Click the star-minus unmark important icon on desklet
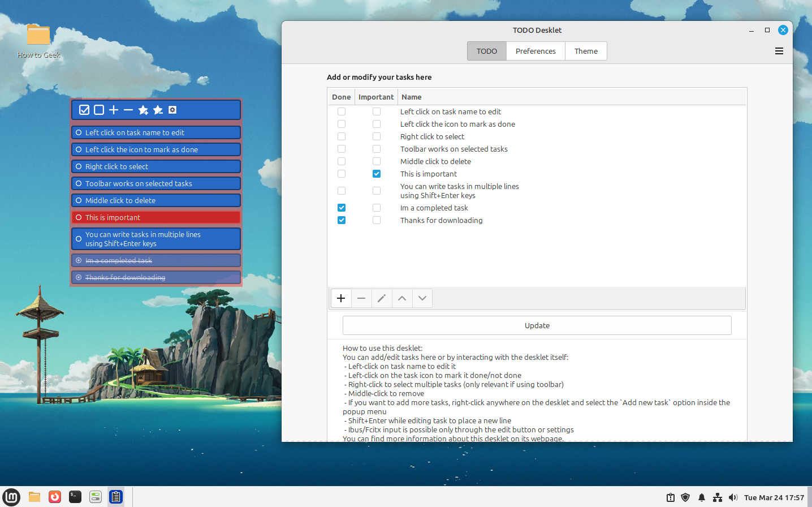812x507 pixels. [158, 110]
